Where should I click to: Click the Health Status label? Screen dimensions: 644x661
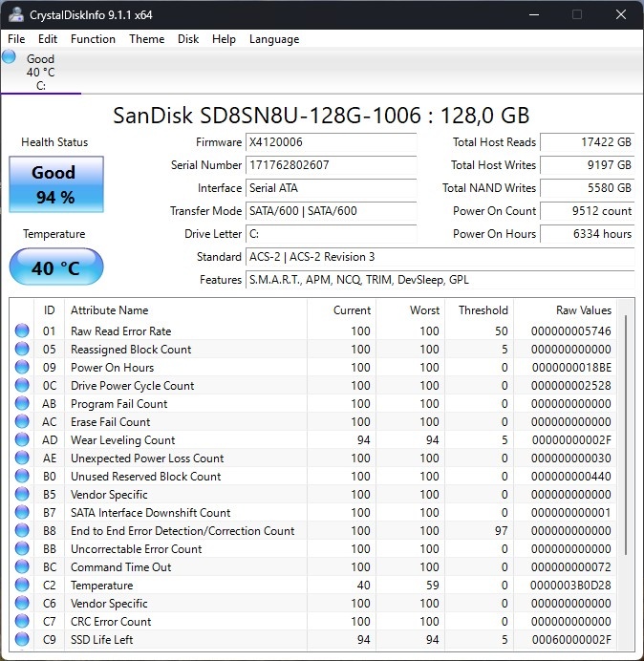tap(54, 142)
